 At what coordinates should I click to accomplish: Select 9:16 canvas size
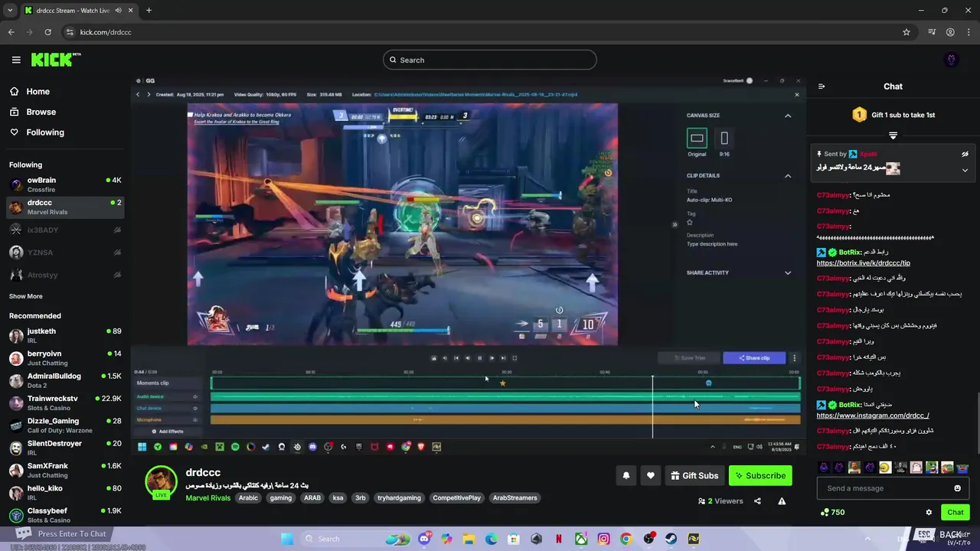(724, 139)
